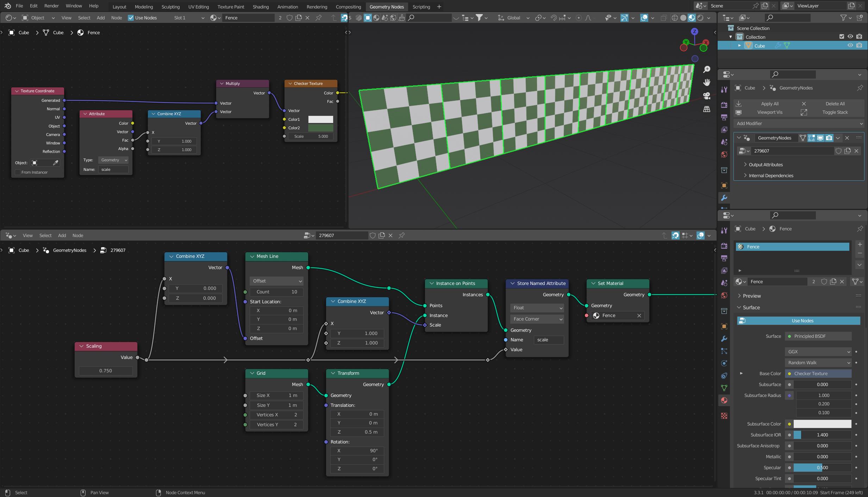Open Output tab in upper properties editor

tap(724, 117)
